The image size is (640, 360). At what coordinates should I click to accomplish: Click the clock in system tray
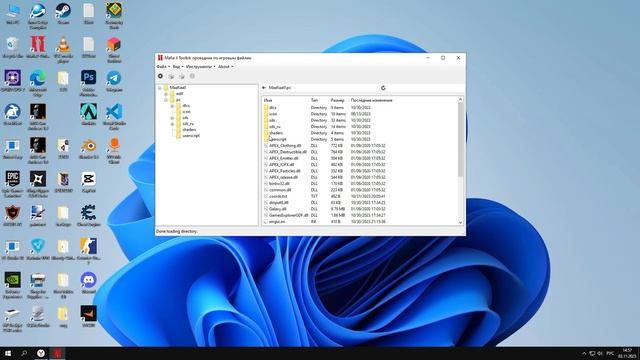pos(627,353)
